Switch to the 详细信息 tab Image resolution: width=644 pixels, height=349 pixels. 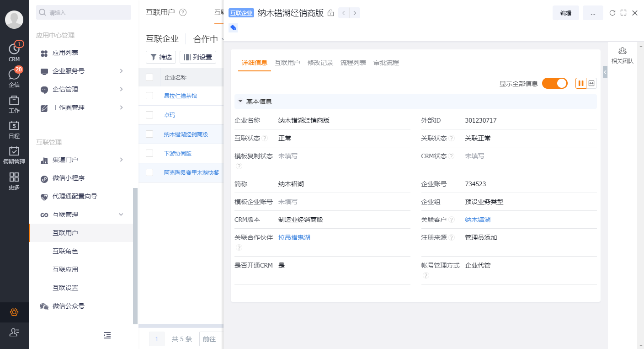point(255,63)
